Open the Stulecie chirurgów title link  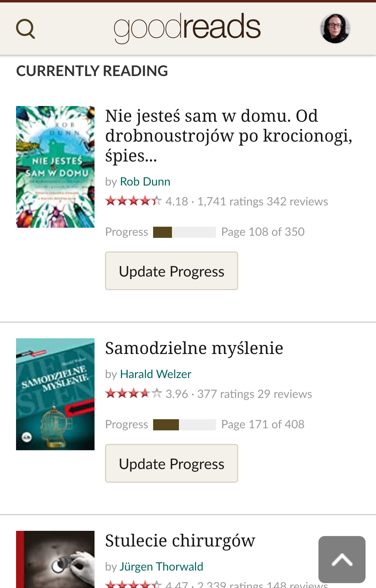[180, 541]
